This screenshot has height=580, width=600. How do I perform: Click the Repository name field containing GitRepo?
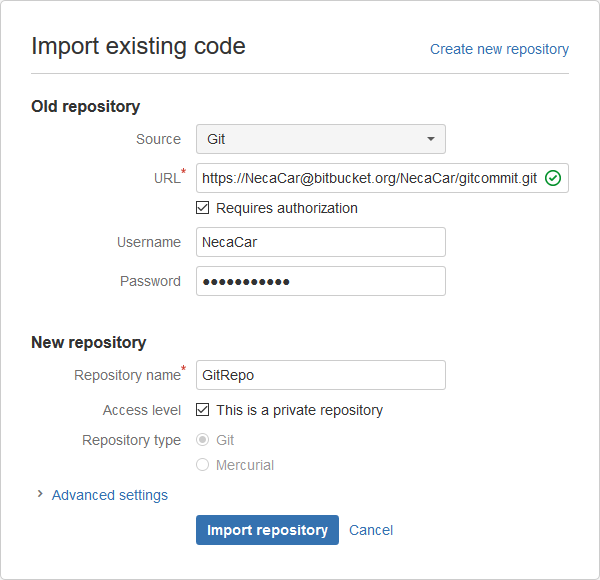click(320, 375)
